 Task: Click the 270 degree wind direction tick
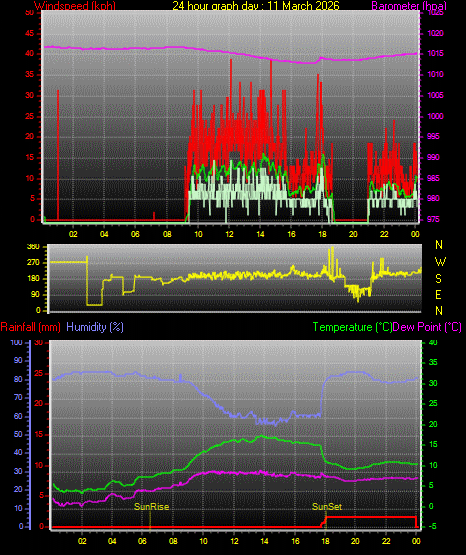33,263
